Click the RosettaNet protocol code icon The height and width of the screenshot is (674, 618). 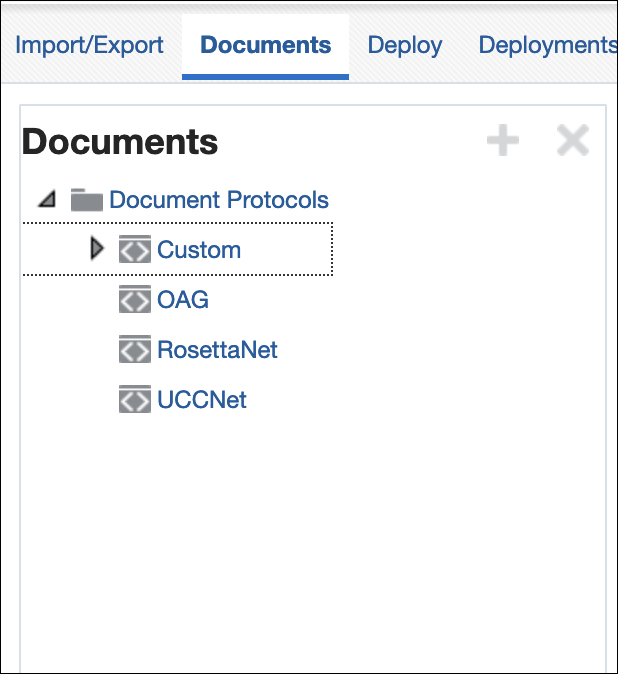pos(135,349)
